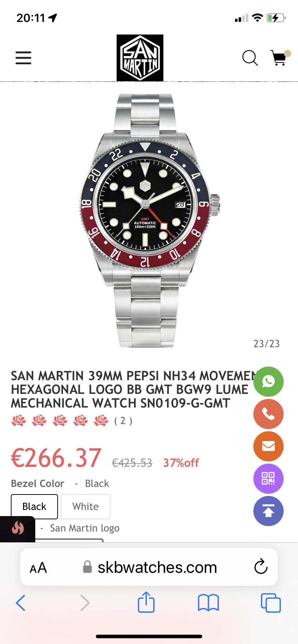Image resolution: width=298 pixels, height=644 pixels.
Task: Go back to the previous page
Action: tap(21, 603)
